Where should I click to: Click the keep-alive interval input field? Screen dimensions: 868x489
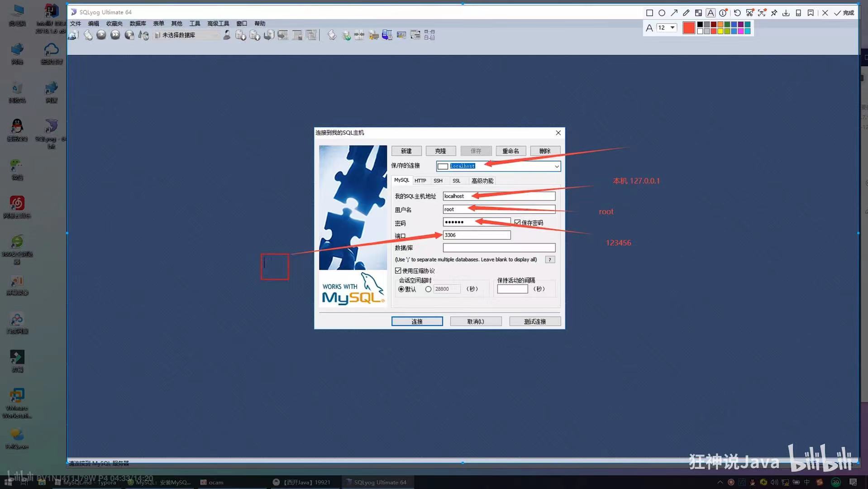(x=512, y=289)
